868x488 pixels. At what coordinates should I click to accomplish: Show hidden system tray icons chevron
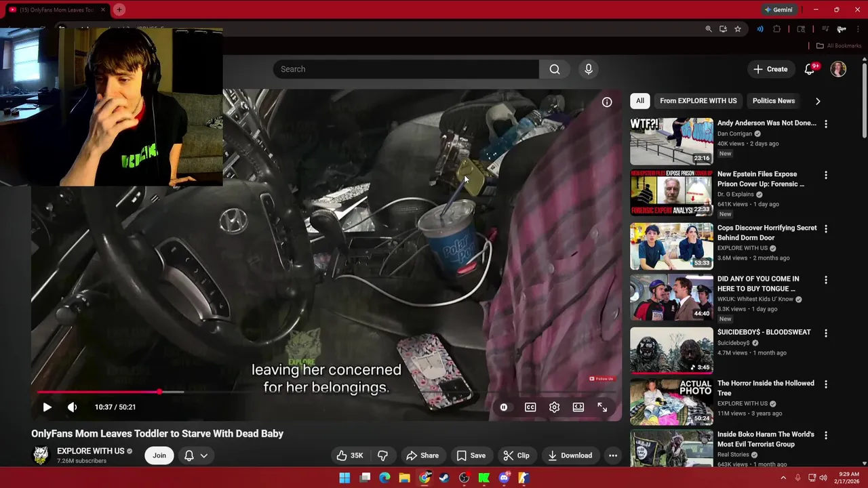783,478
